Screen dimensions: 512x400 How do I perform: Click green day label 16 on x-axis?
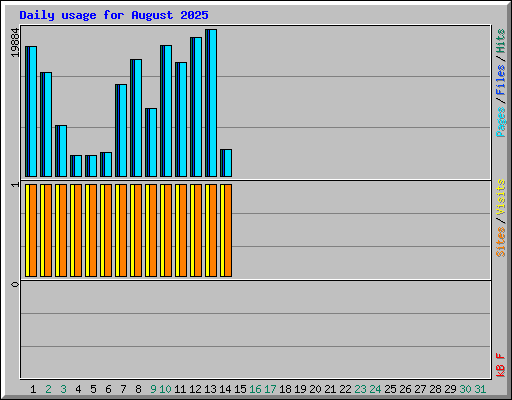tap(255, 389)
